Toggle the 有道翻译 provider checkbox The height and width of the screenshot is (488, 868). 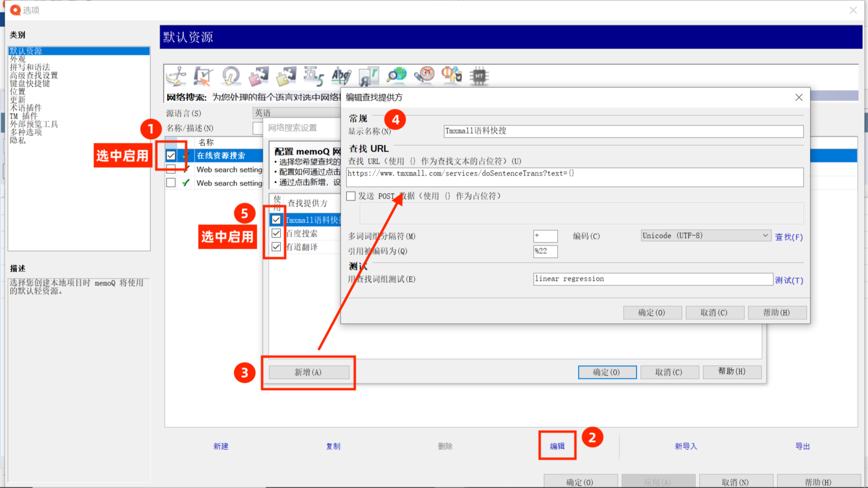(x=276, y=247)
